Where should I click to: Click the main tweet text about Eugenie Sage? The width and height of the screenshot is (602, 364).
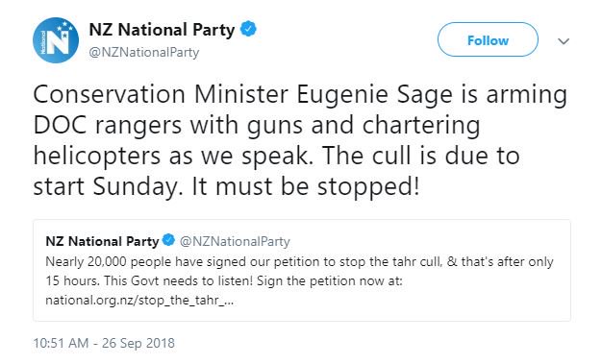pyautogui.click(x=300, y=140)
